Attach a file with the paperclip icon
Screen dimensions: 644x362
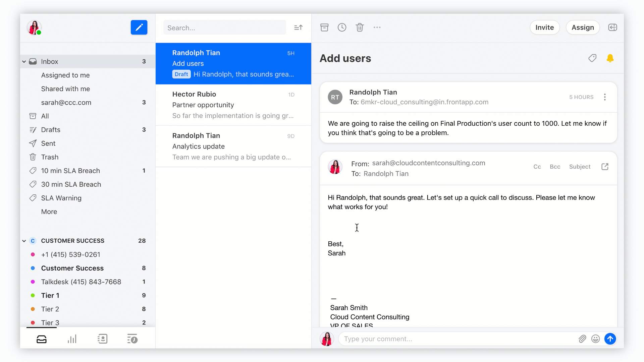(x=582, y=339)
